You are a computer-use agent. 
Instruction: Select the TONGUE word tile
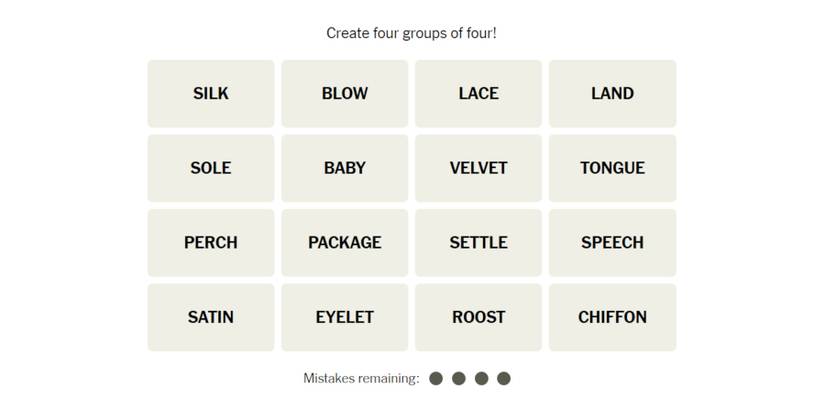click(x=612, y=168)
